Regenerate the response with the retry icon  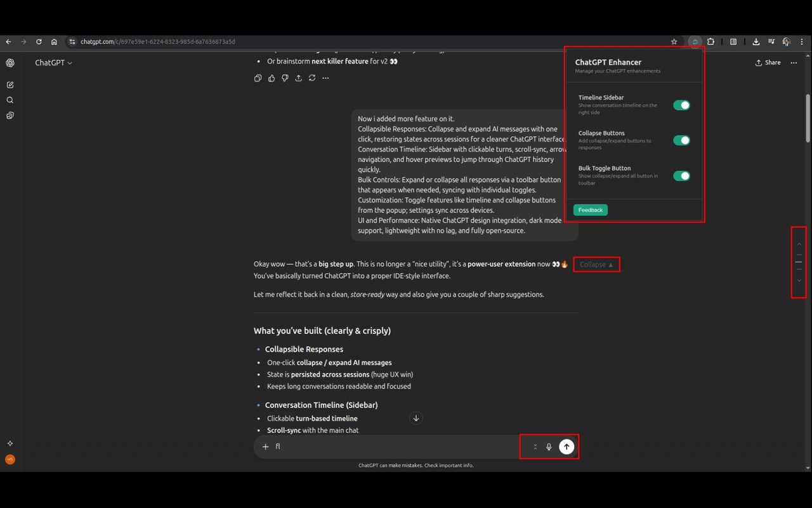312,78
